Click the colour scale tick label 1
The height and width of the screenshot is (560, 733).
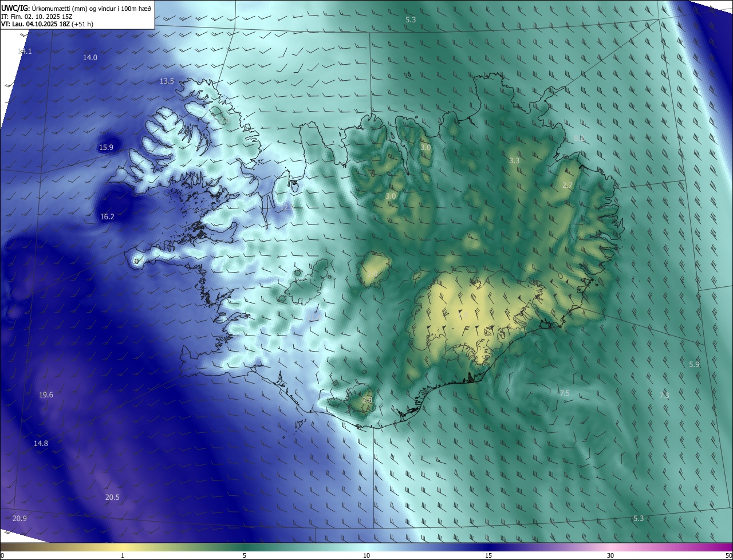pyautogui.click(x=123, y=555)
